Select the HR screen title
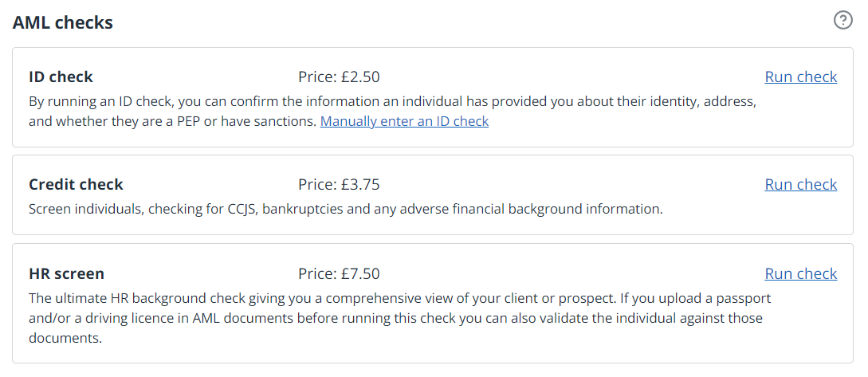 tap(66, 273)
